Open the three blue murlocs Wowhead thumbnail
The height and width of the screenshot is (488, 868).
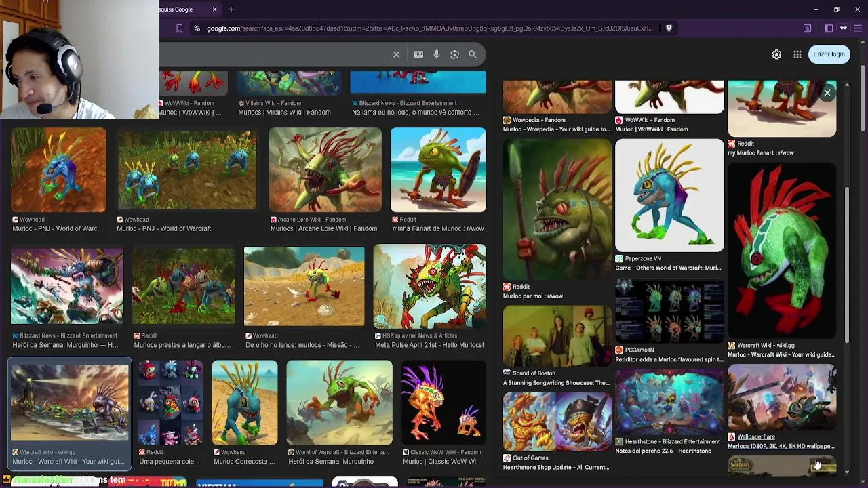click(186, 170)
